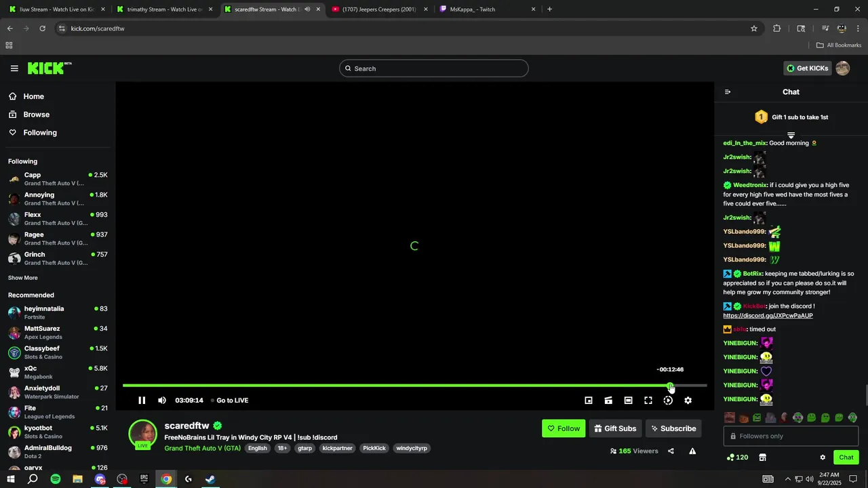Open Chrome extensions puzzle icon
The width and height of the screenshot is (868, 488).
[x=777, y=28]
